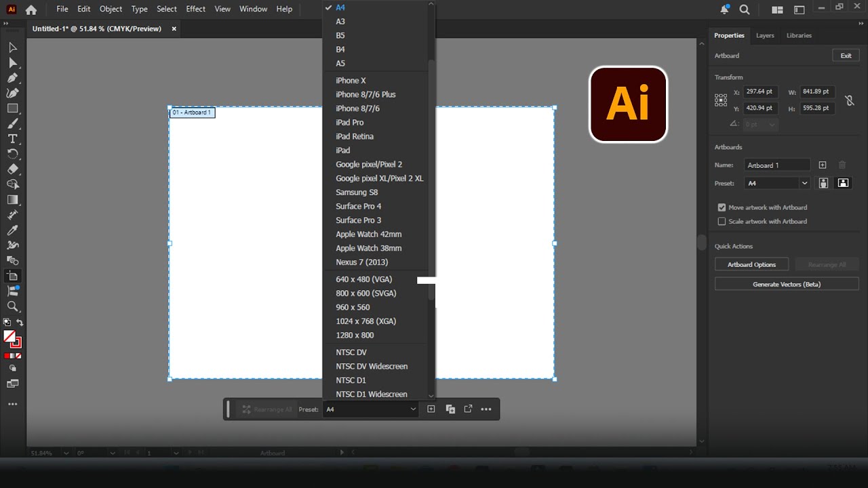The image size is (868, 488).
Task: Click the Stroke color swatch
Action: (x=16, y=342)
